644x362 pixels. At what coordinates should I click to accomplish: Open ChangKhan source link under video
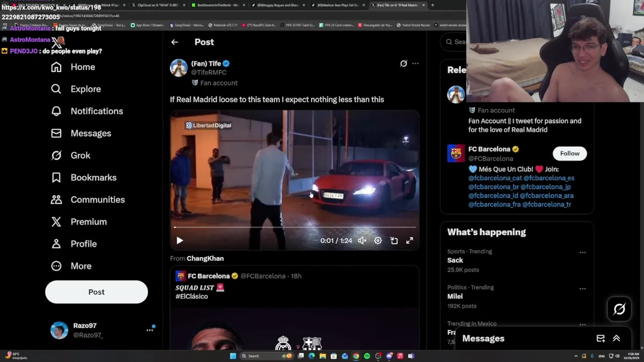click(205, 258)
